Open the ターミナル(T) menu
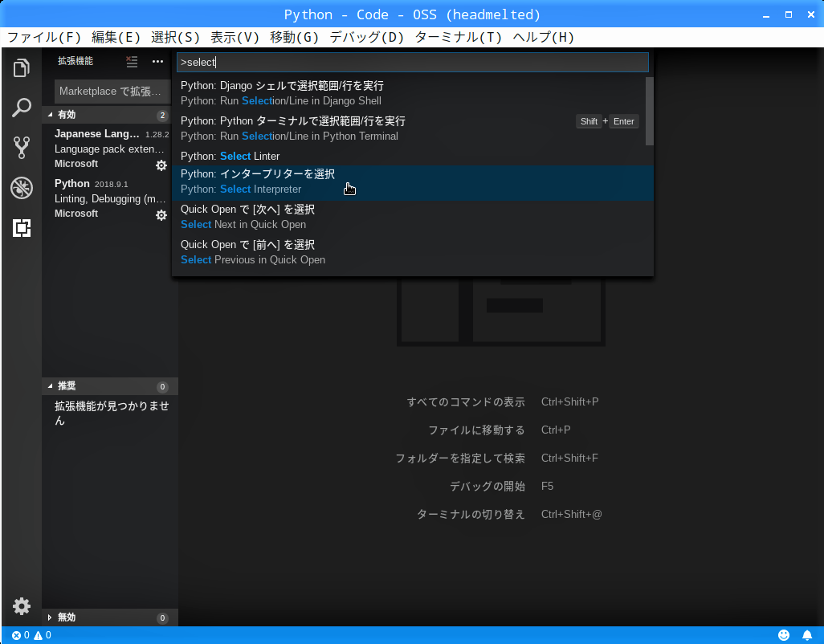Screen dimensions: 824x644 tap(459, 37)
